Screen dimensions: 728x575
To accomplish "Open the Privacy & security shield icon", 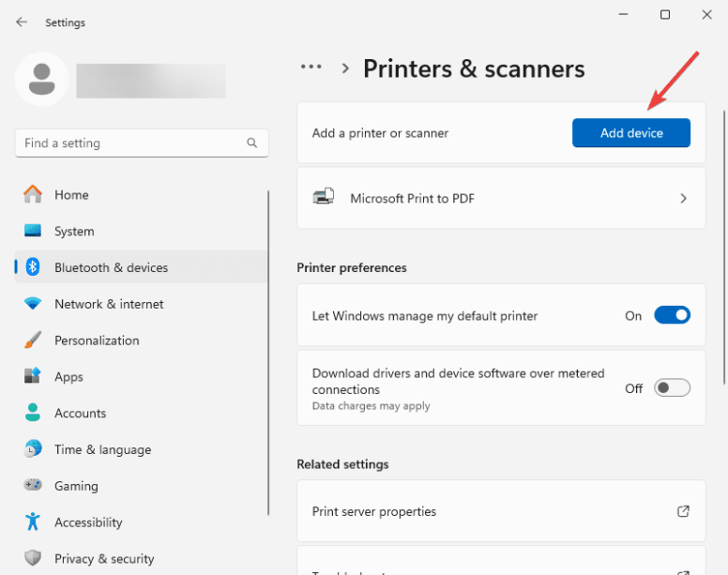I will coord(33,559).
